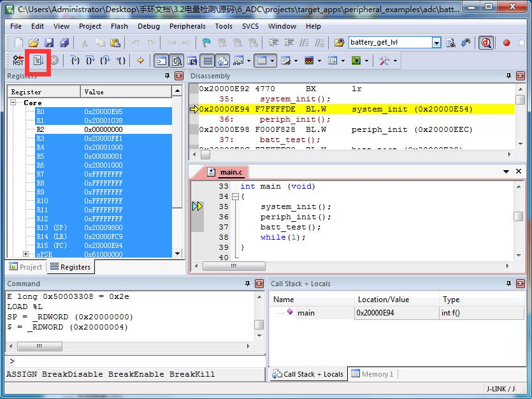Click the Register column header
532x399 pixels.
pos(44,92)
